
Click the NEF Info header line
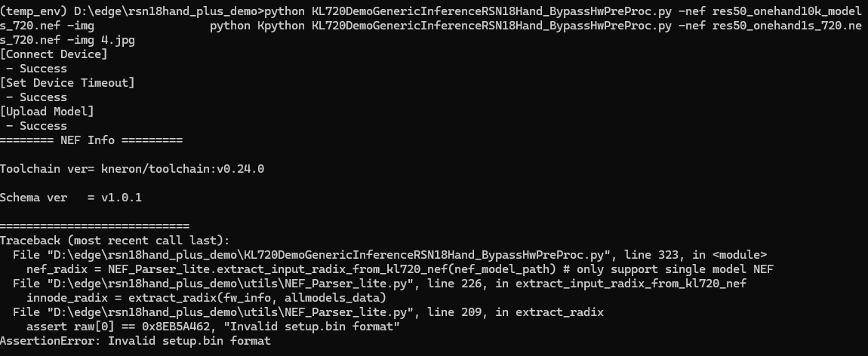point(91,140)
